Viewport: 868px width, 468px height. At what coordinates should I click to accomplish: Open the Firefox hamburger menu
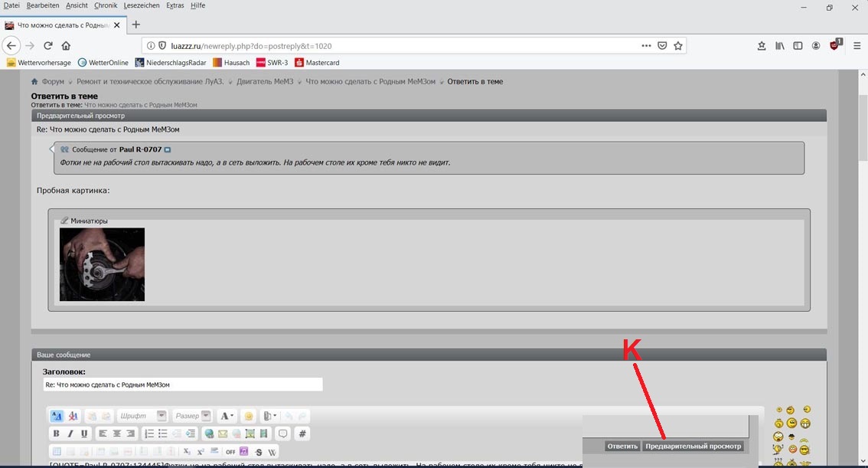[857, 45]
